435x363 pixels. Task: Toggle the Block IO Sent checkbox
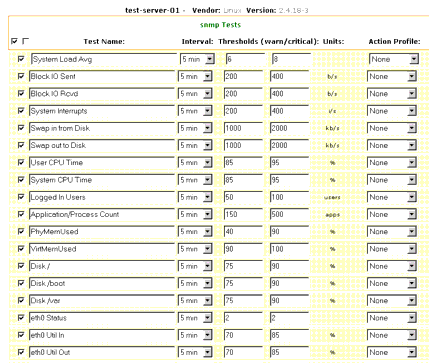(x=21, y=76)
